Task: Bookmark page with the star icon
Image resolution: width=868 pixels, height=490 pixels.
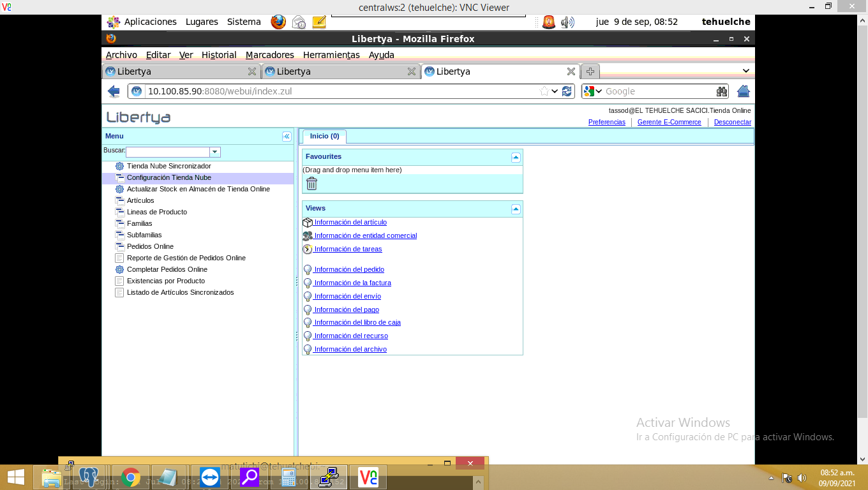Action: pyautogui.click(x=544, y=91)
